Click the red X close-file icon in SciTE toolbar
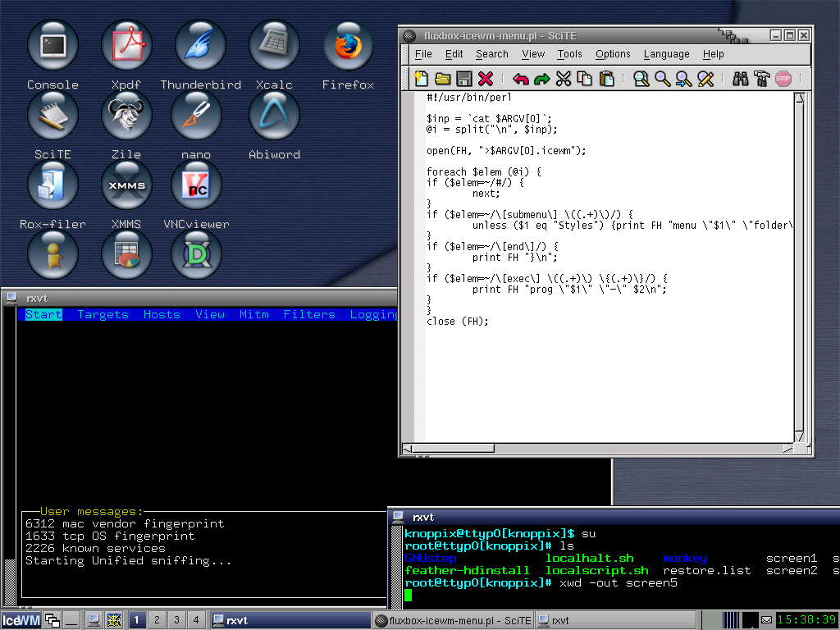 [486, 79]
